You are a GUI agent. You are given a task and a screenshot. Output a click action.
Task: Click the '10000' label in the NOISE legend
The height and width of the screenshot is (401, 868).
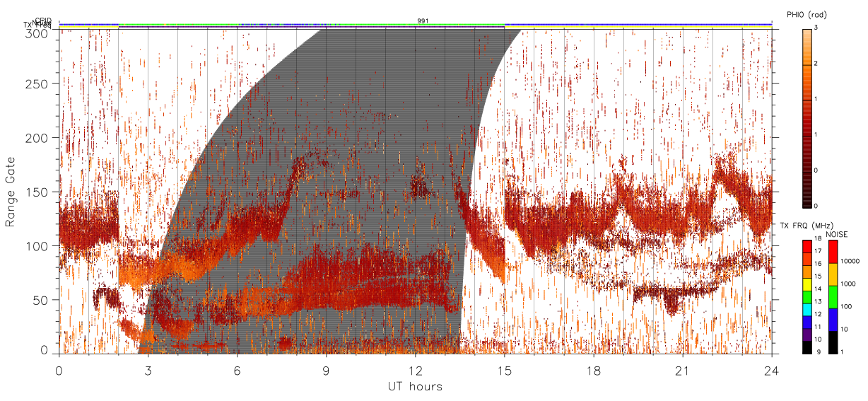tap(850, 261)
